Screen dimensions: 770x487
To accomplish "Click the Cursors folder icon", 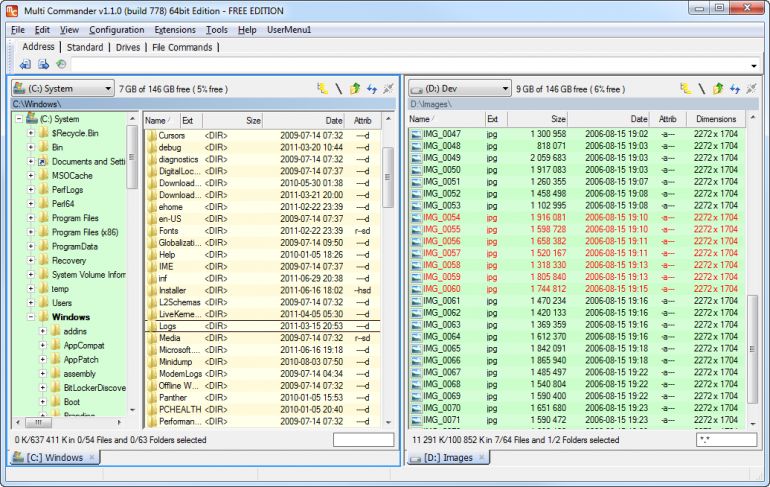I will coord(151,135).
